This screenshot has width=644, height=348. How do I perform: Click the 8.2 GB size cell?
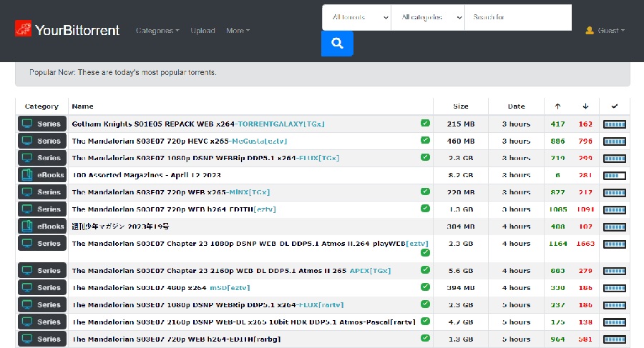pyautogui.click(x=461, y=175)
